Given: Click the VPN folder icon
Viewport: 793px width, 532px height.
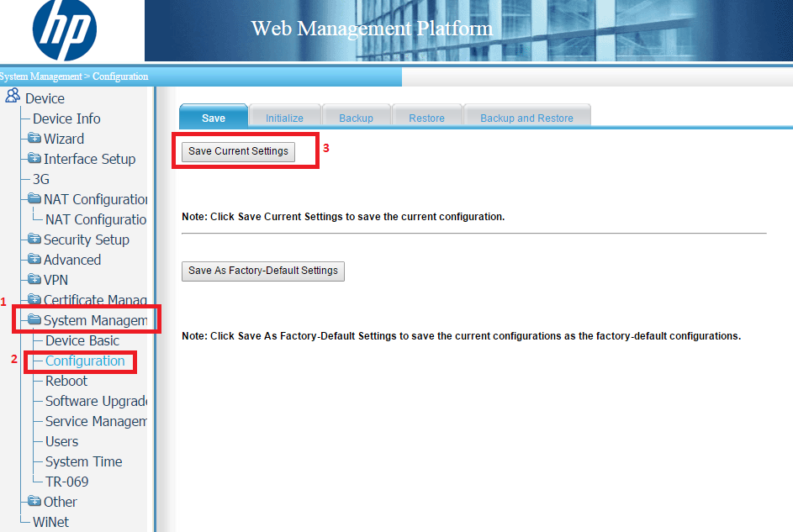Looking at the screenshot, I should coord(34,280).
